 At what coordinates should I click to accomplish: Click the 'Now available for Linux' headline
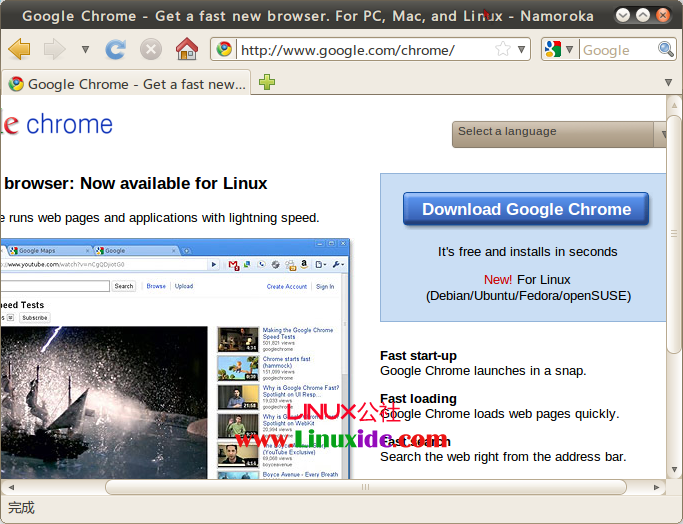point(173,183)
